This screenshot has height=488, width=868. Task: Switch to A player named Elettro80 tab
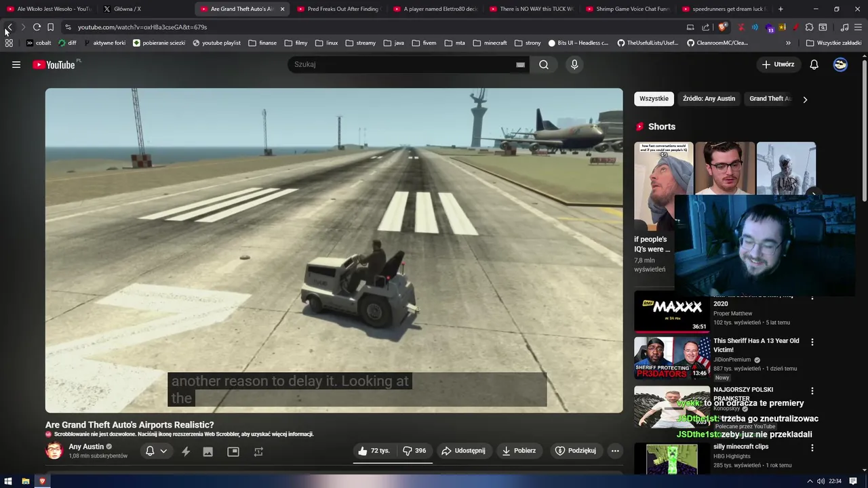coord(435,9)
